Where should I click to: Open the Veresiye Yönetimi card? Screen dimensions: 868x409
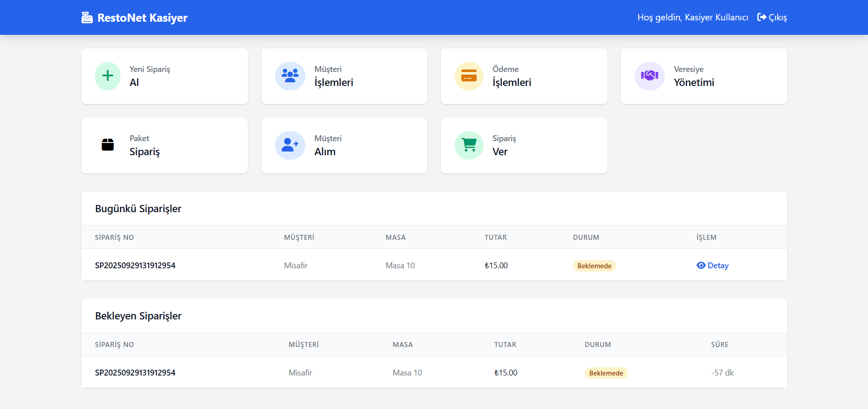[x=703, y=76]
